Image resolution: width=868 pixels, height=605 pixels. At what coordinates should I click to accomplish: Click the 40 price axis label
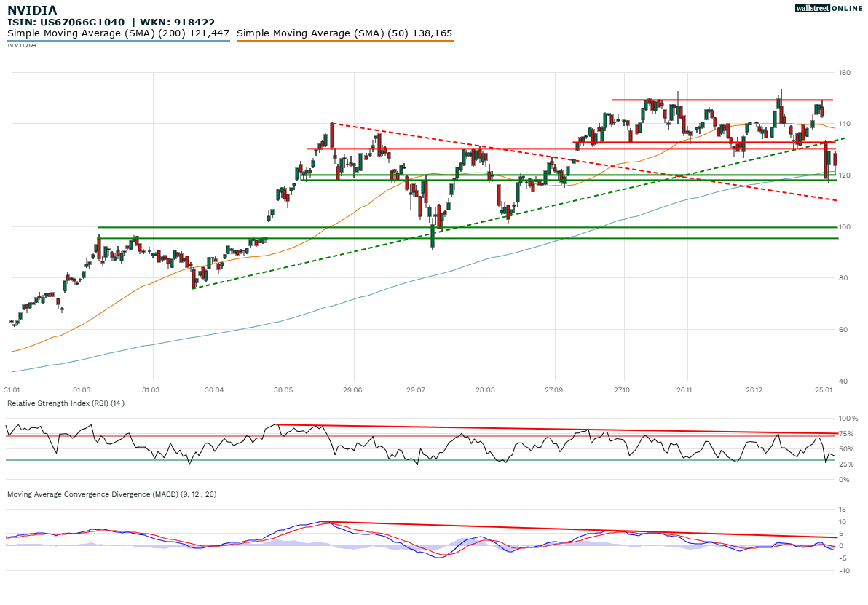(x=843, y=381)
